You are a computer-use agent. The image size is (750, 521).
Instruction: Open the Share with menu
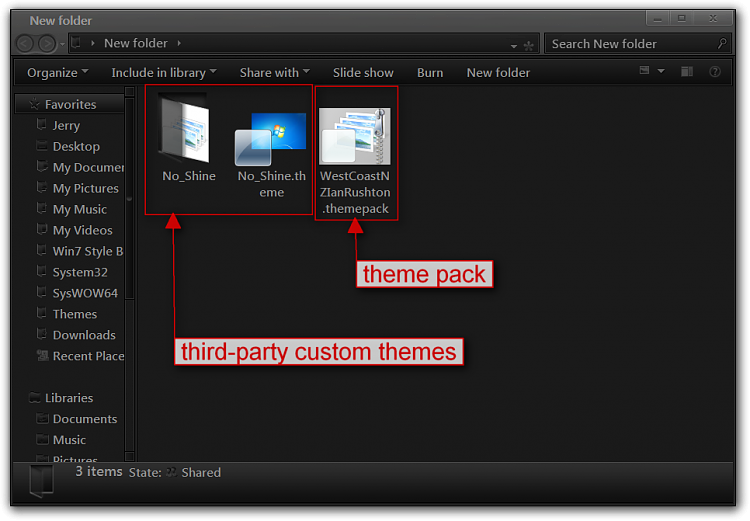tap(275, 73)
